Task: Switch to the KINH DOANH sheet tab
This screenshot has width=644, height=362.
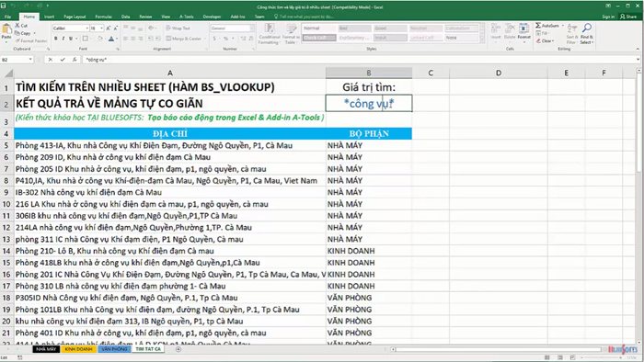Action: [x=78, y=349]
